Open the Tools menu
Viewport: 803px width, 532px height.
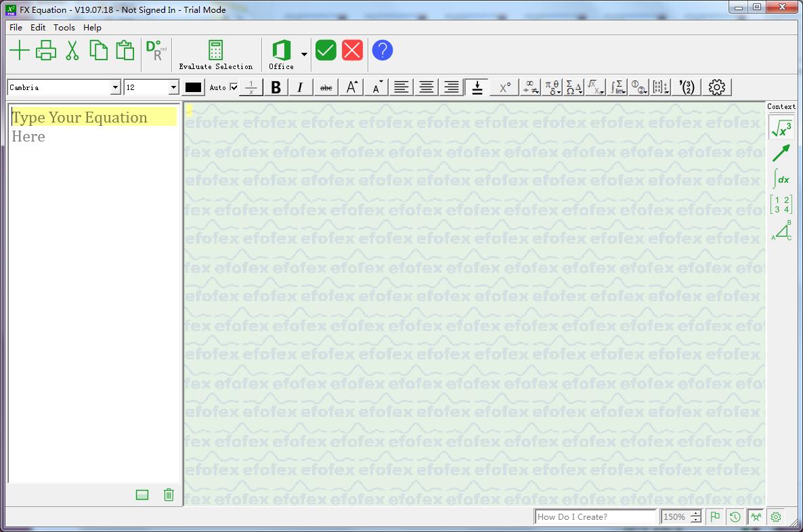pos(64,28)
